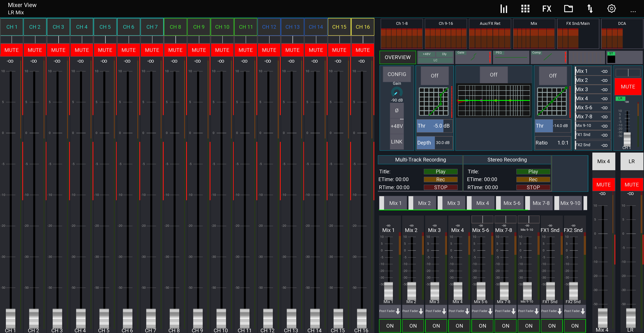Open the three dots overflow menu
644x333 pixels.
pyautogui.click(x=633, y=11)
